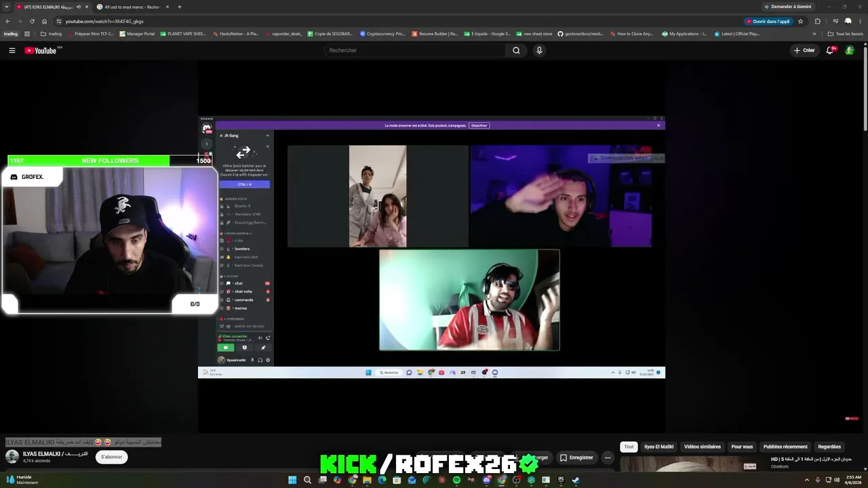Viewport: 868px width, 488px height.
Task: Open the 'Préparer Mon TCF C...' bookmark
Action: pos(91,34)
